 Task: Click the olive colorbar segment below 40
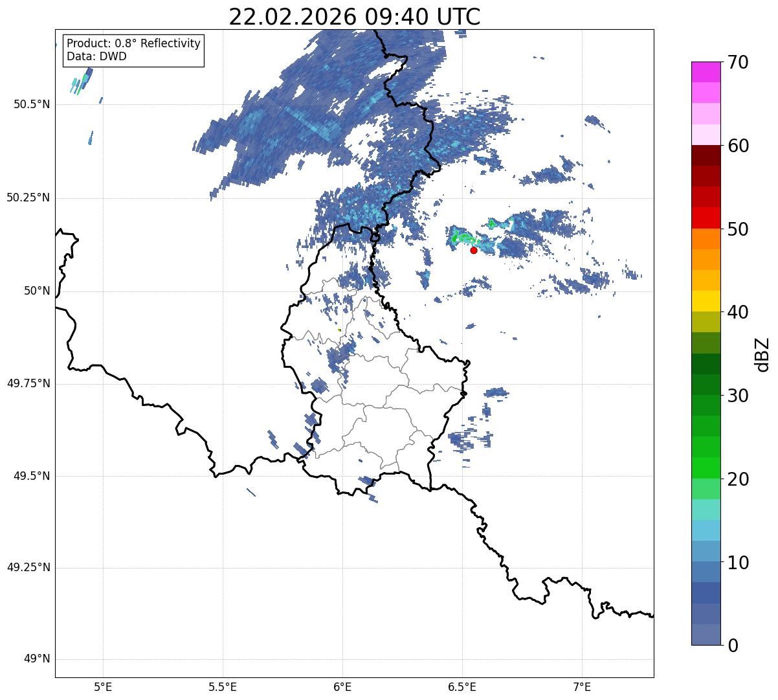(706, 322)
